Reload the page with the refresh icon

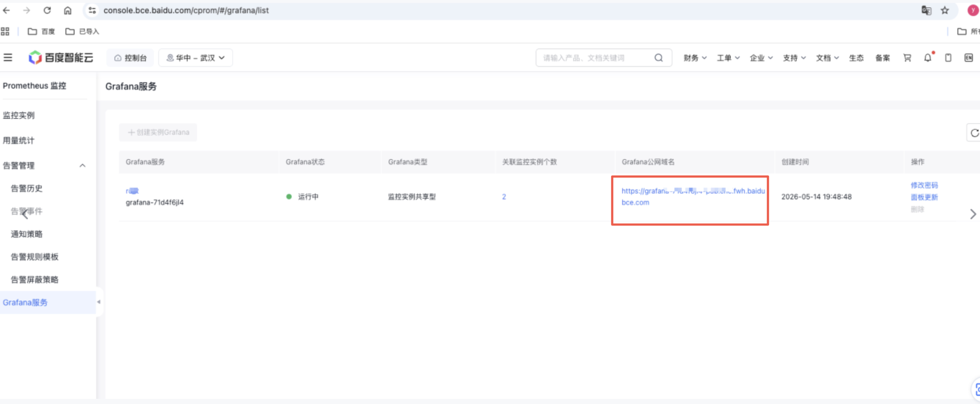47,10
